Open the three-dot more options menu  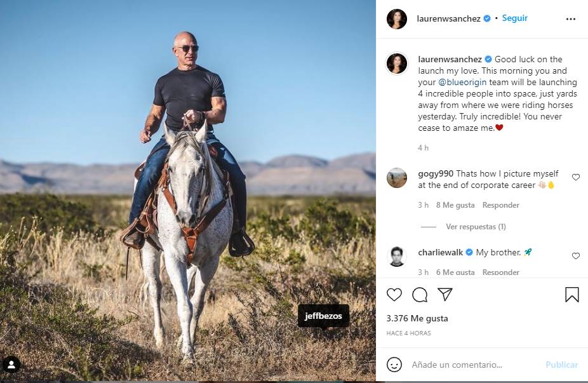click(x=570, y=19)
